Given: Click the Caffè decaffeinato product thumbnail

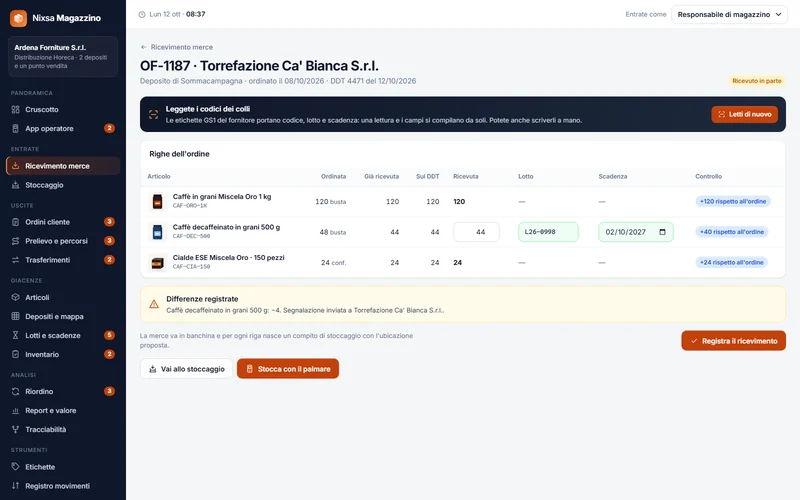Looking at the screenshot, I should pyautogui.click(x=158, y=232).
